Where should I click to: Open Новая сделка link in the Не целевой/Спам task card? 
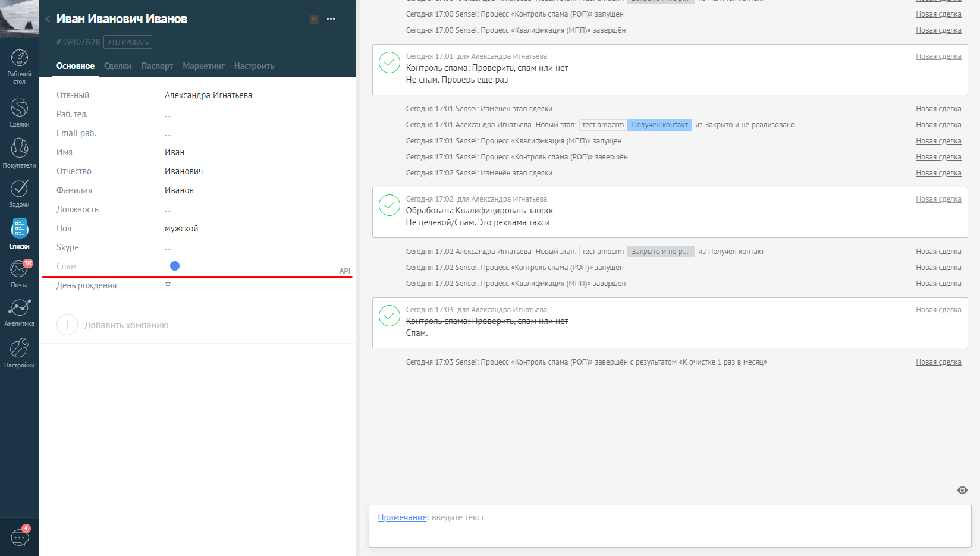click(x=938, y=199)
